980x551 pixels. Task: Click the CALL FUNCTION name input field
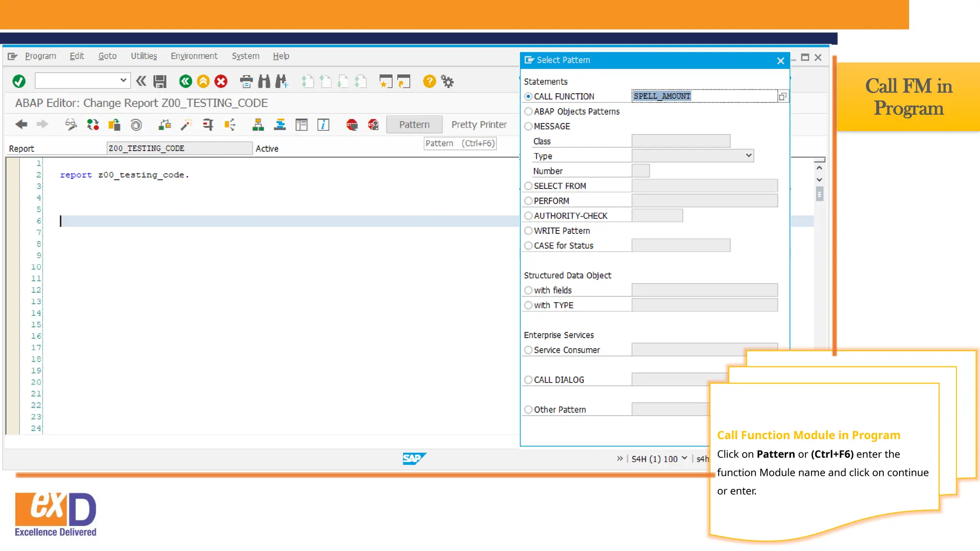point(703,96)
